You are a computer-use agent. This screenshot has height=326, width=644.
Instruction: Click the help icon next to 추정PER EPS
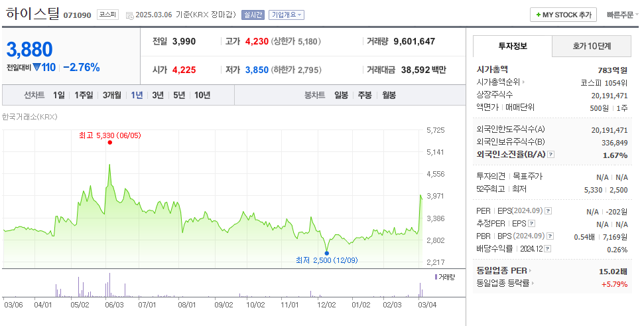pyautogui.click(x=531, y=224)
